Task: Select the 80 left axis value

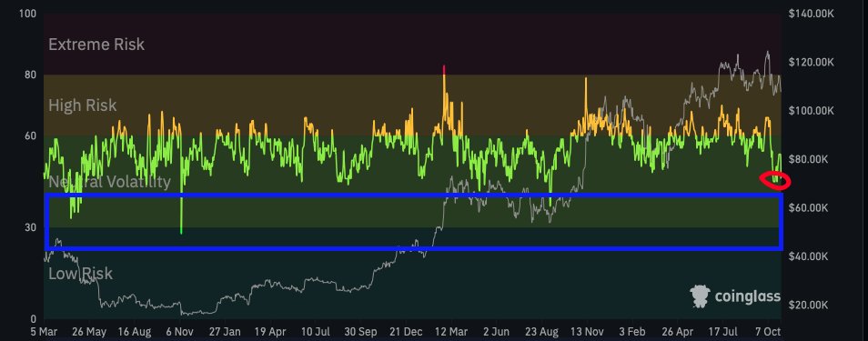Action: click(30, 75)
